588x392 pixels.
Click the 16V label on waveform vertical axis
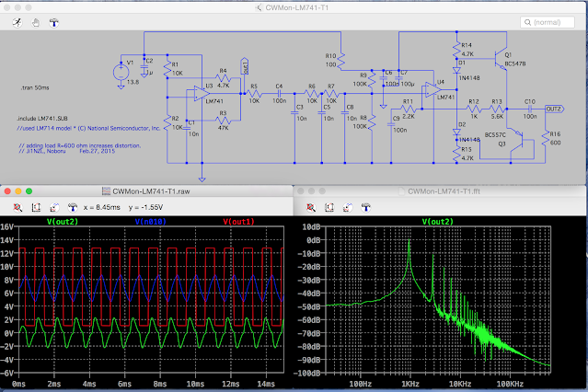click(7, 226)
